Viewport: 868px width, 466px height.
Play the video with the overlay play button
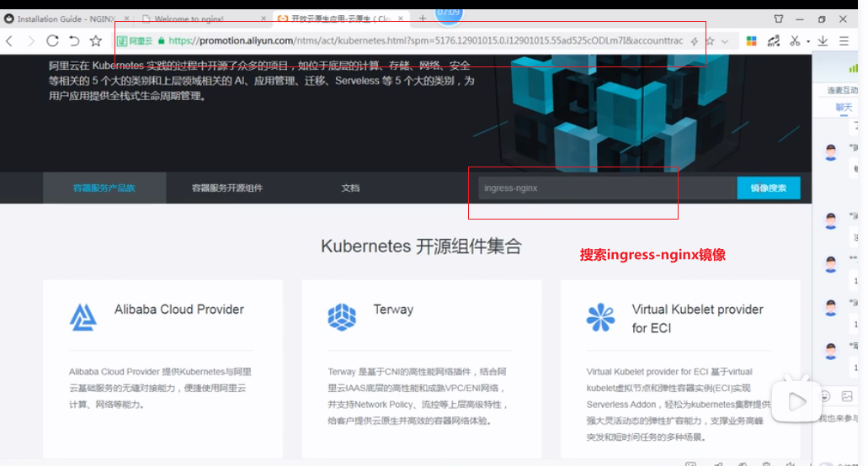796,401
